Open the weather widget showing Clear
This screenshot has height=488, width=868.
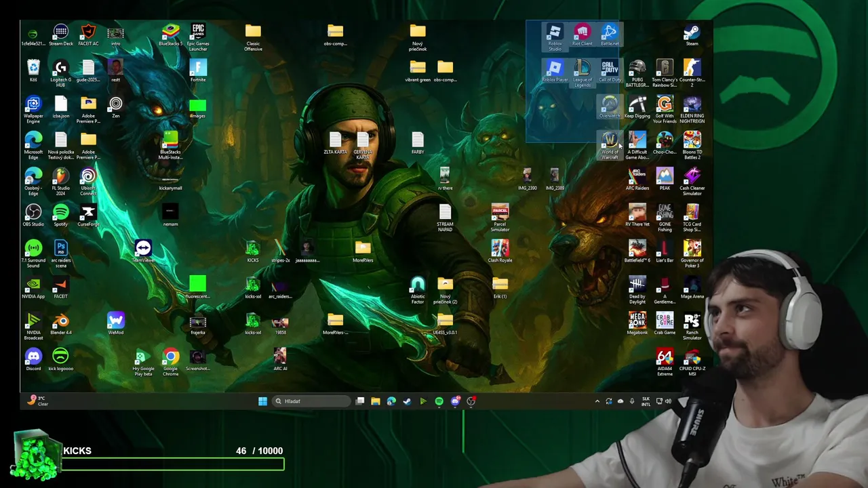pyautogui.click(x=37, y=401)
